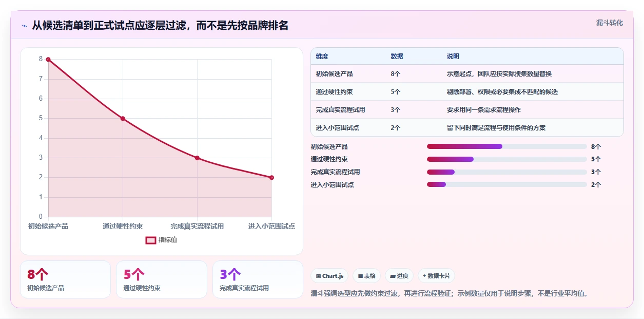Viewport: 644px width, 319px height.
Task: Click the 初始候选产品 progress label
Action: (329, 147)
